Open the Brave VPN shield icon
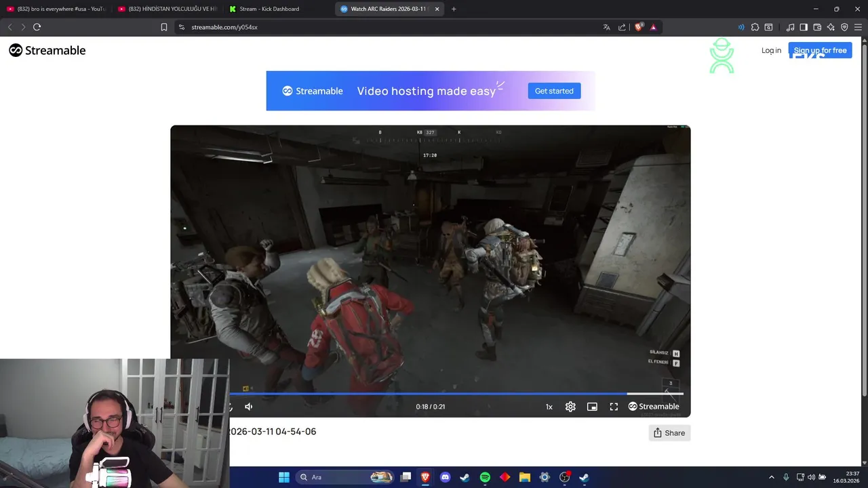Screen dimensions: 868x488 click(x=844, y=27)
